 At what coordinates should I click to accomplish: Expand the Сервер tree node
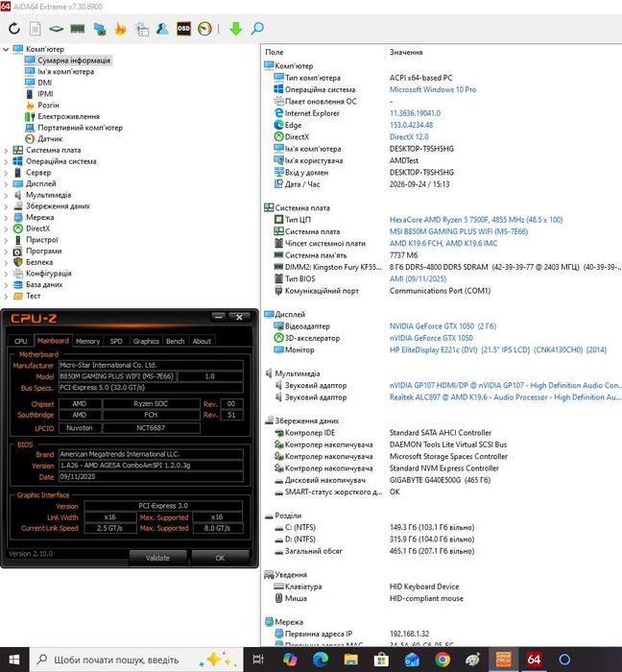[6, 173]
